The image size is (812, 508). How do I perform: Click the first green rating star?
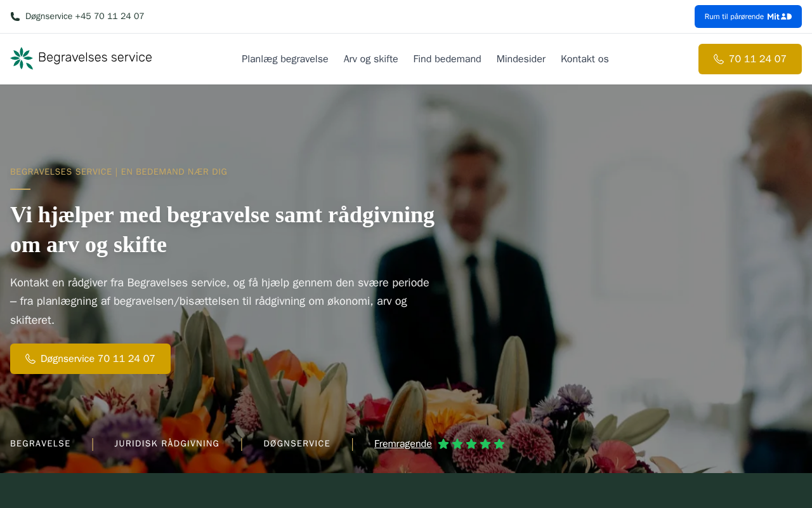443,444
